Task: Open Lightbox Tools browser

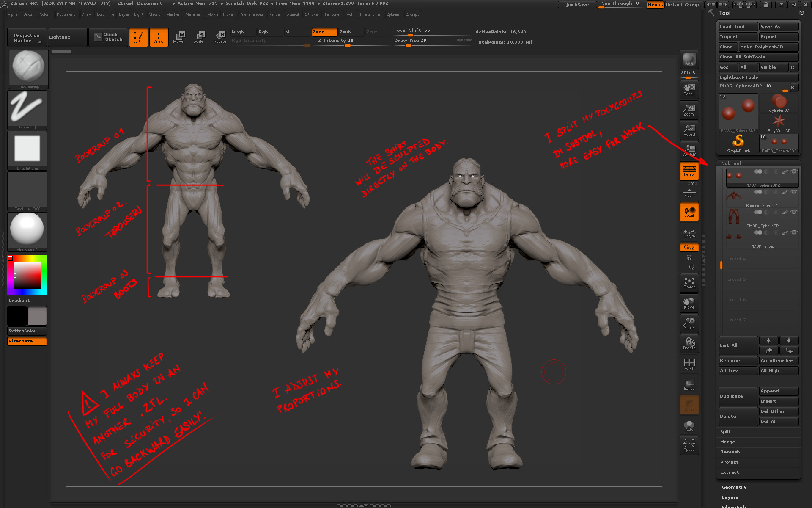Action: pos(758,77)
